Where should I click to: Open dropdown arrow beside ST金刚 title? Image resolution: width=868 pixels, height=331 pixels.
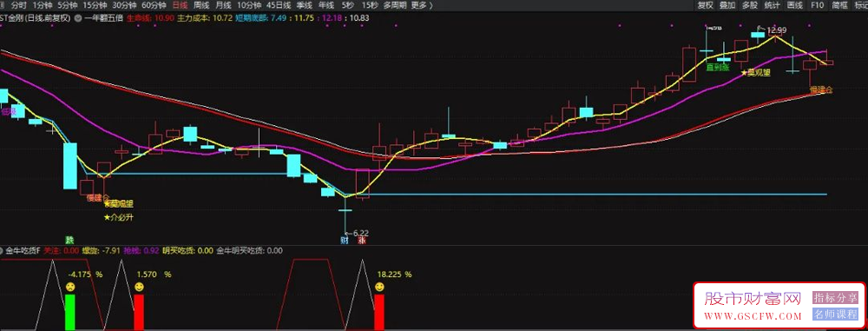pyautogui.click(x=78, y=17)
